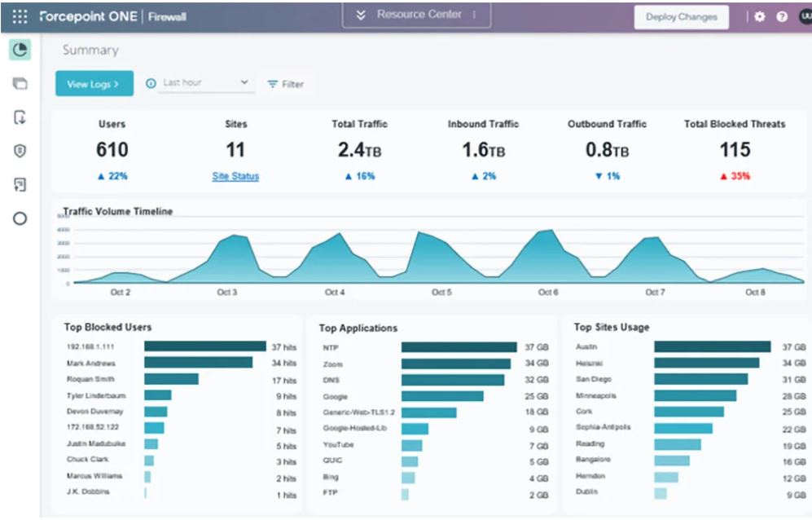Click the Filter label

[x=292, y=84]
